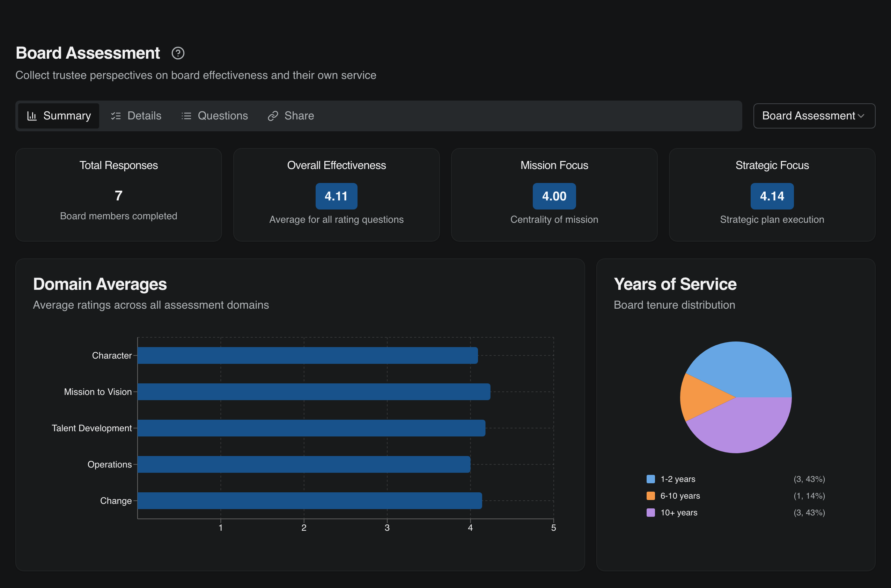Viewport: 891px width, 588px height.
Task: Click the 'Mission to Vision' axis label
Action: coord(98,392)
